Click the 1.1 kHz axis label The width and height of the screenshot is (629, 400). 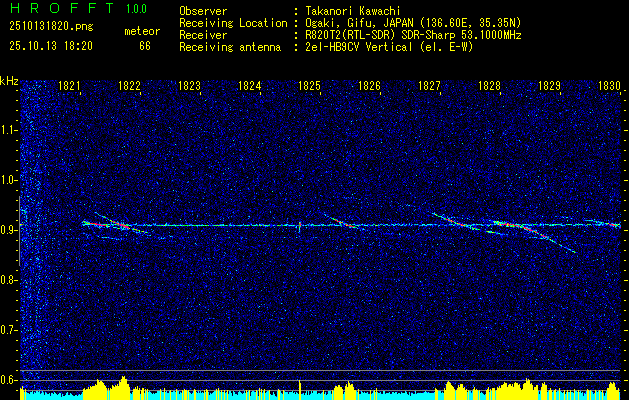tap(9, 130)
